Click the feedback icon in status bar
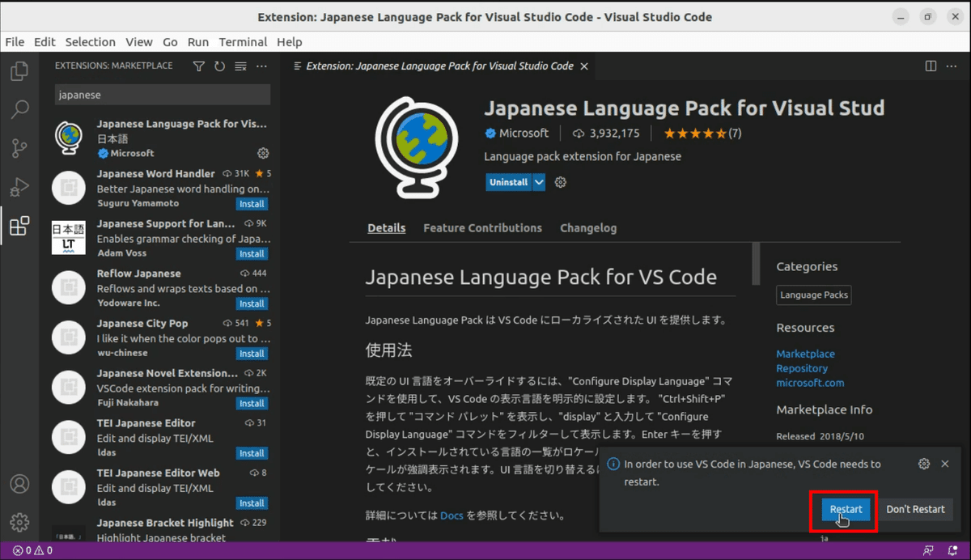 pyautogui.click(x=928, y=551)
